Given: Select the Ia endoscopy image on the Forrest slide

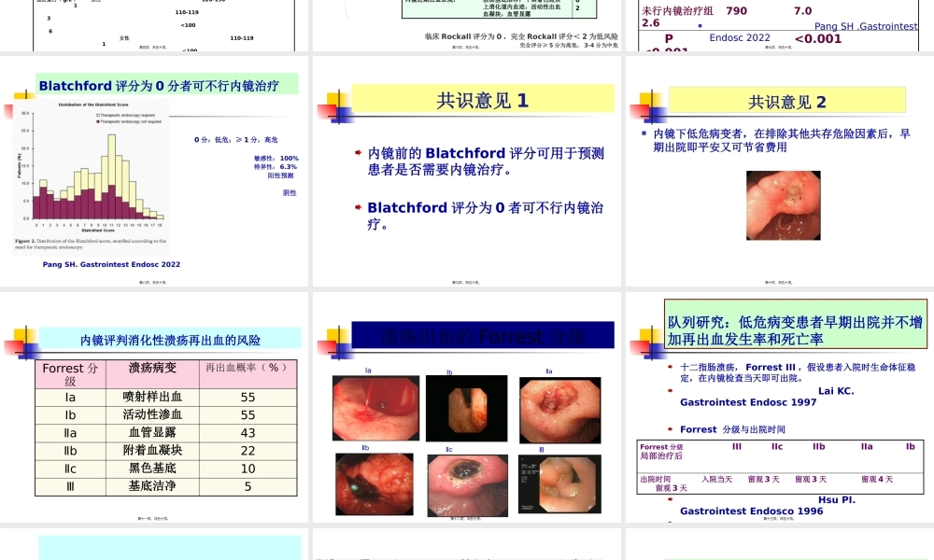Looking at the screenshot, I should (375, 409).
